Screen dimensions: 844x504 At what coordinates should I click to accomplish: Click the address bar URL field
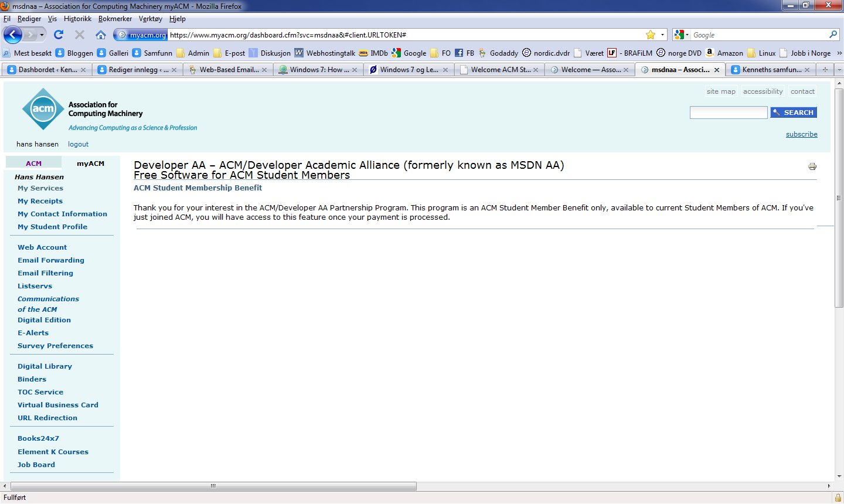(x=406, y=35)
